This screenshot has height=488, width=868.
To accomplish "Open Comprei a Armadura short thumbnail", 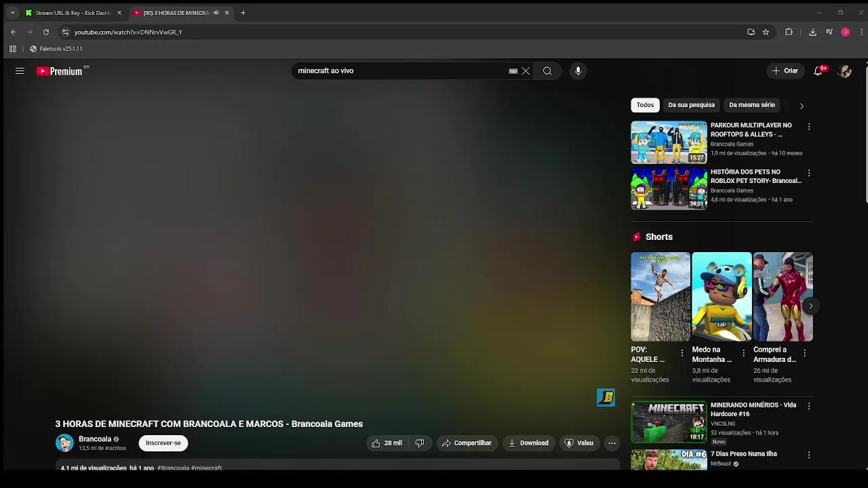I will 783,297.
